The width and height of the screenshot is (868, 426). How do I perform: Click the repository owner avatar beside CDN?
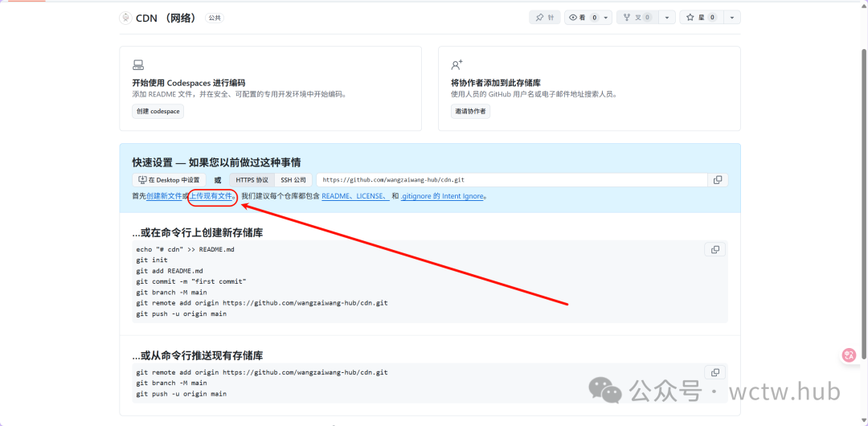(x=125, y=18)
